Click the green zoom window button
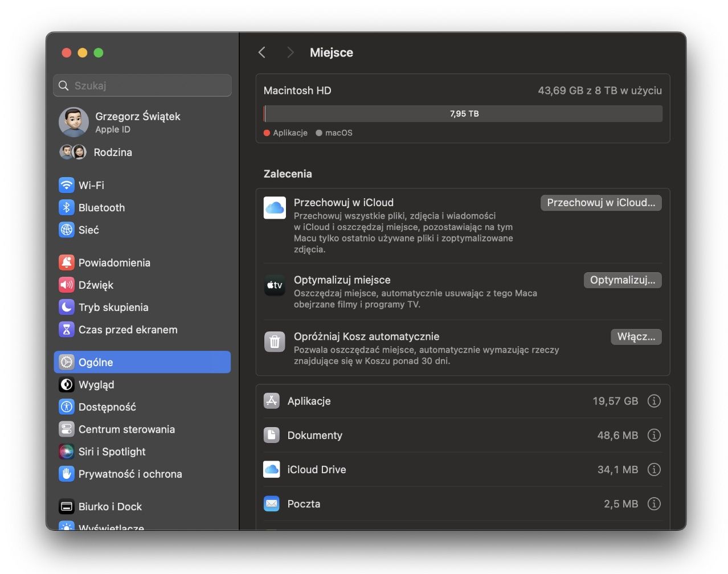This screenshot has height=574, width=728. 99,52
